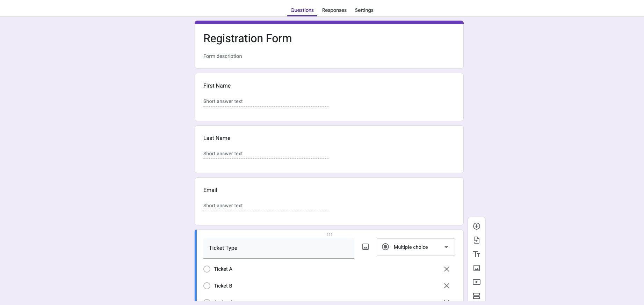Add an image to the Ticket Type question
Viewport: 644px width, 305px height.
(365, 247)
